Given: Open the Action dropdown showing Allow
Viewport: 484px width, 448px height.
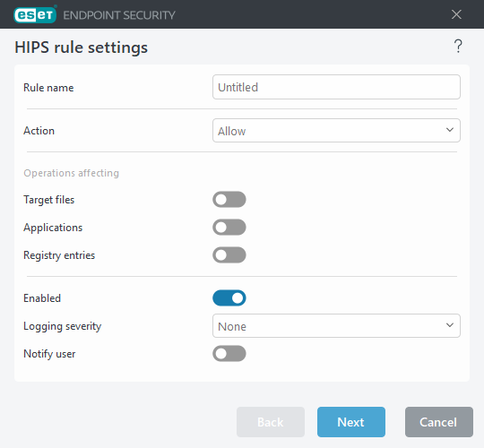Looking at the screenshot, I should click(x=336, y=131).
